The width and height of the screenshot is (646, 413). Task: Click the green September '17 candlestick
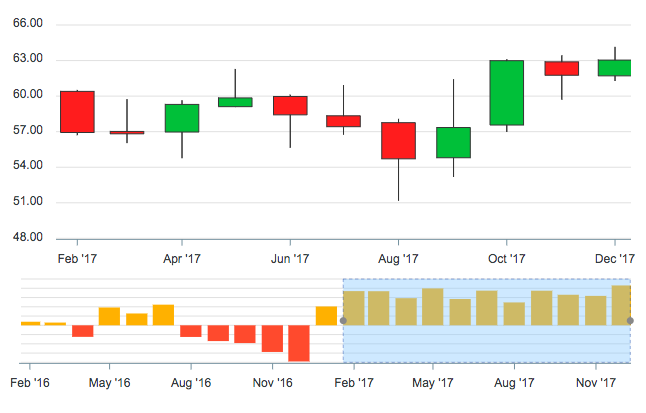453,143
